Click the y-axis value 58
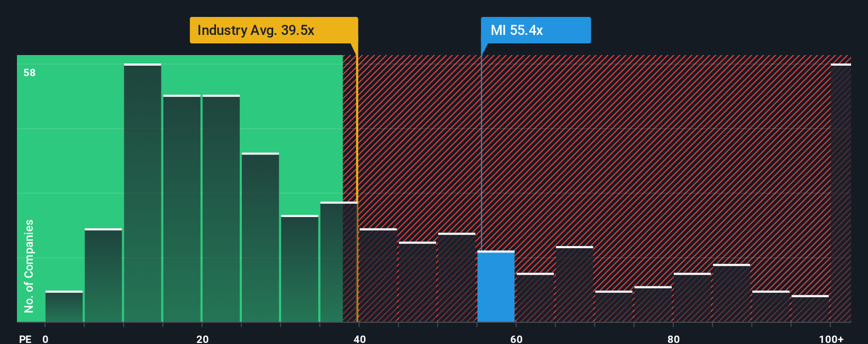This screenshot has height=344, width=868. click(x=30, y=73)
